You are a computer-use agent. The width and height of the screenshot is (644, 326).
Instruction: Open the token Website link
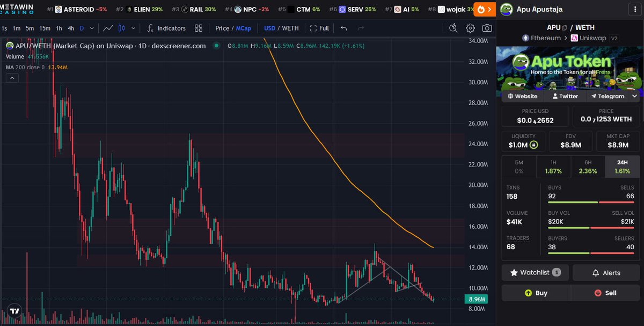523,96
